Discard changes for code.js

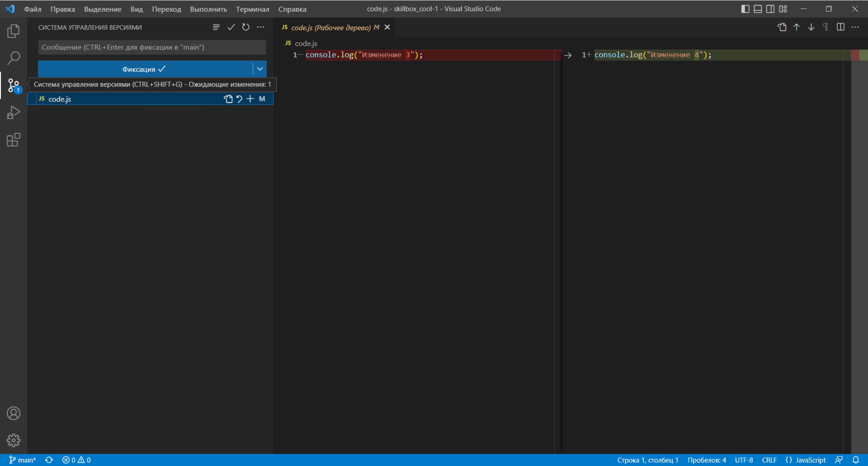[239, 99]
